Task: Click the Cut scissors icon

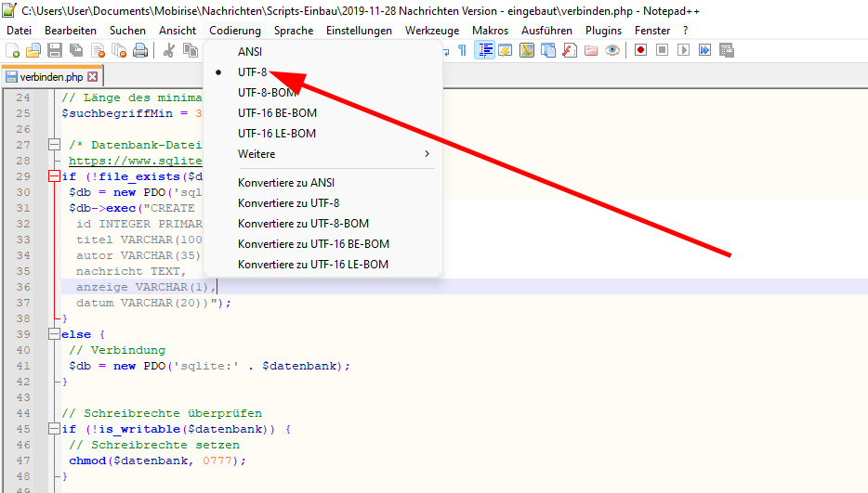Action: coord(169,50)
